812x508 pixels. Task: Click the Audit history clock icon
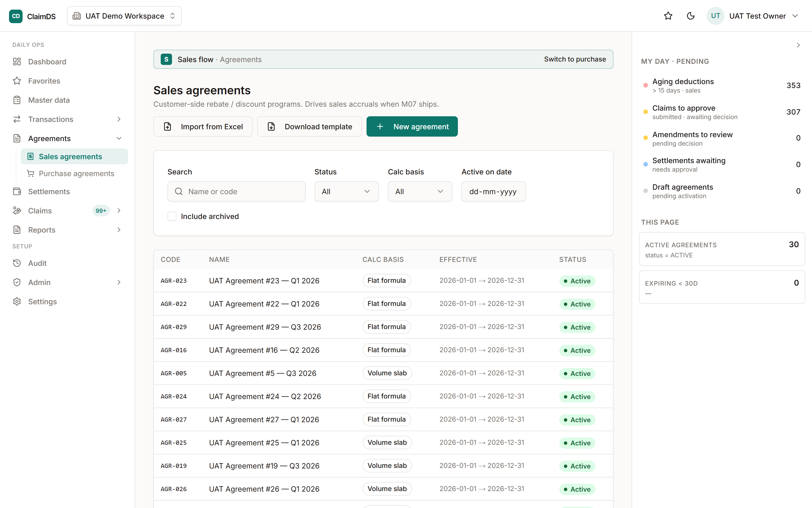click(17, 263)
